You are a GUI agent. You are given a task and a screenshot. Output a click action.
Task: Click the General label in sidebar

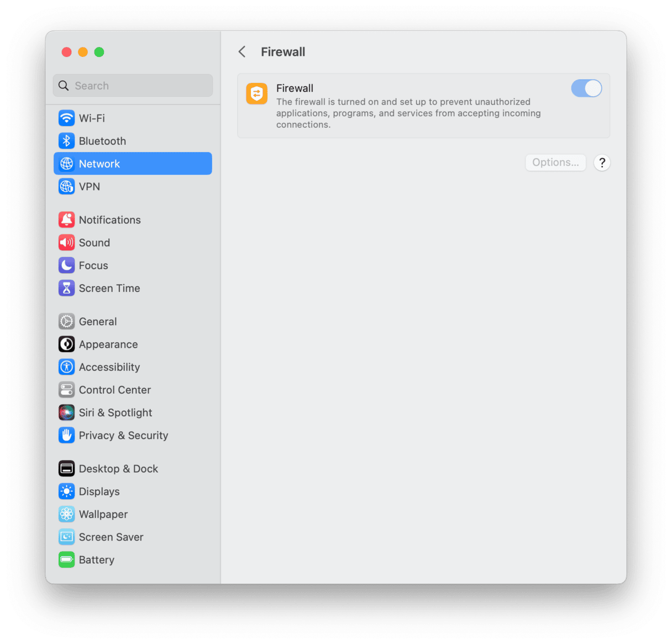(98, 322)
